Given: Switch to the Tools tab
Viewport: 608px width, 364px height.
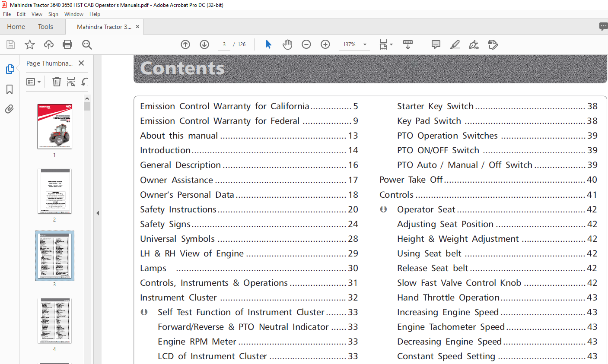Looking at the screenshot, I should (45, 26).
